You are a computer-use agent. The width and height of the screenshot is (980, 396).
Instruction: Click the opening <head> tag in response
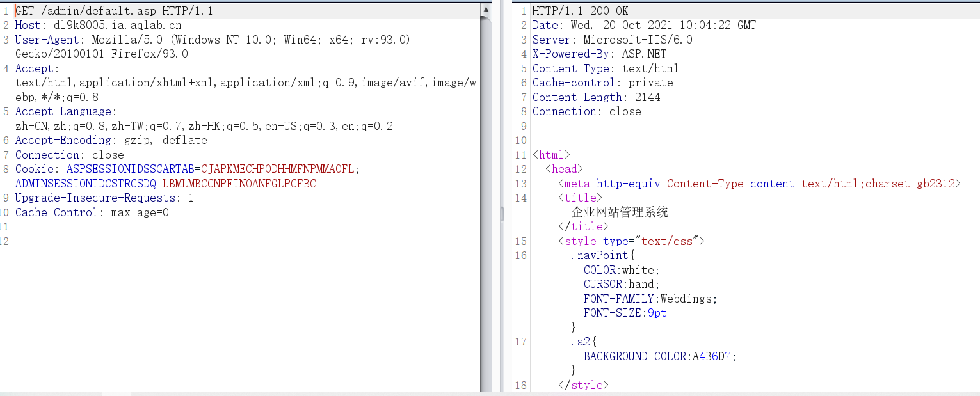coord(564,169)
